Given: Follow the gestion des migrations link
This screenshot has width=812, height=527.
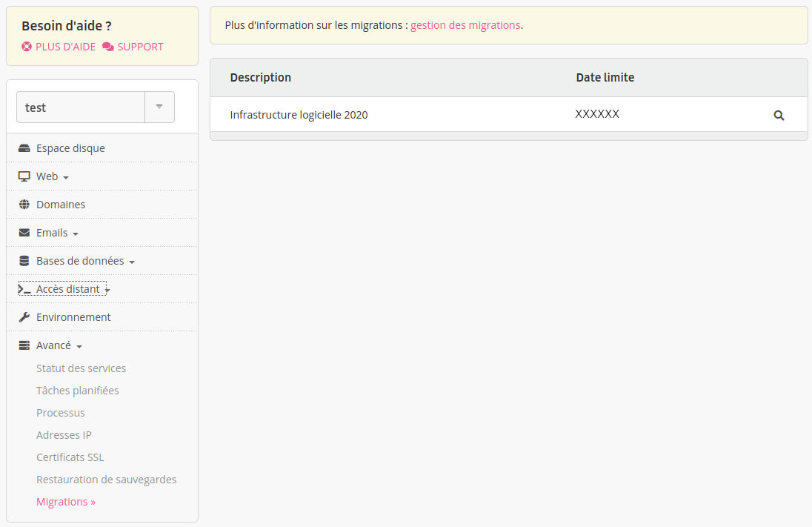Looking at the screenshot, I should point(465,24).
